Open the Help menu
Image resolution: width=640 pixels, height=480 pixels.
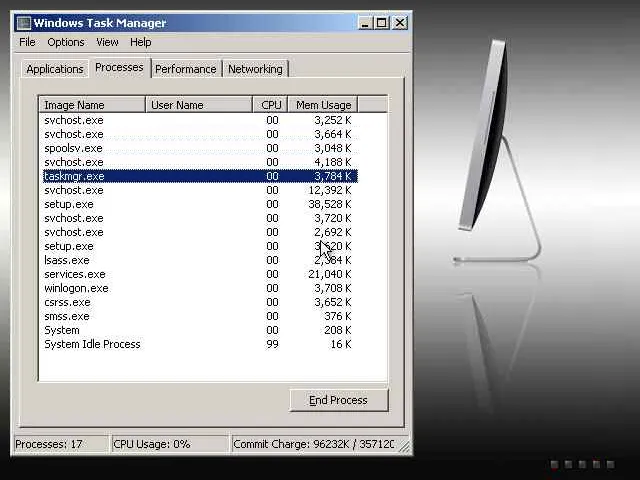[x=141, y=42]
